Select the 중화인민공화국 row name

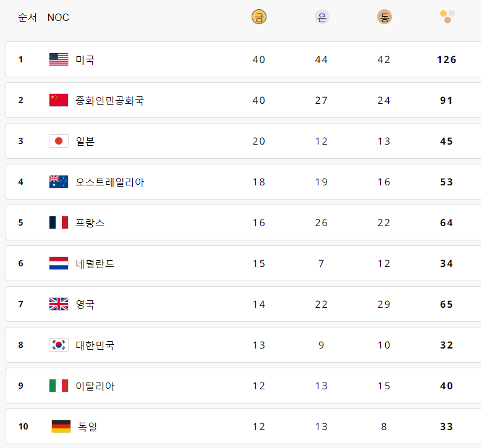[109, 101]
